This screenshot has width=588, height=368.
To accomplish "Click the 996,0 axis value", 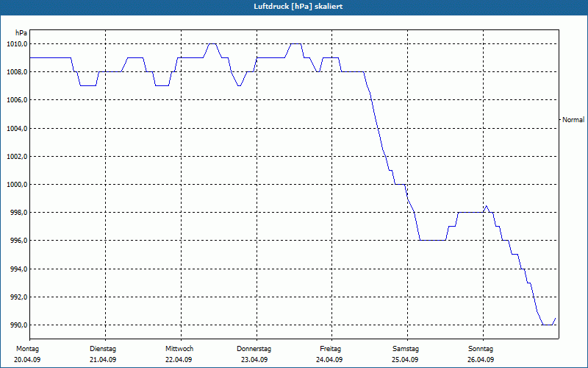I will 18,241.
